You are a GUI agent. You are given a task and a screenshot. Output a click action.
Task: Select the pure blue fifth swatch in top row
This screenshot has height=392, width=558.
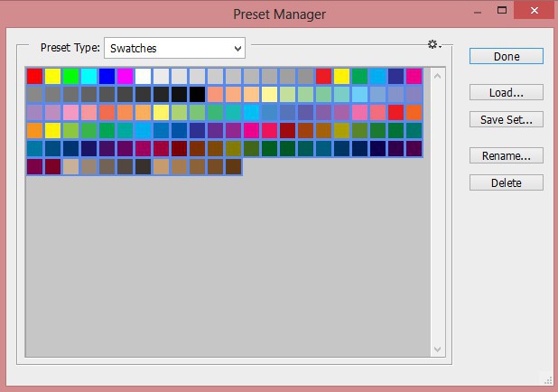[x=107, y=76]
